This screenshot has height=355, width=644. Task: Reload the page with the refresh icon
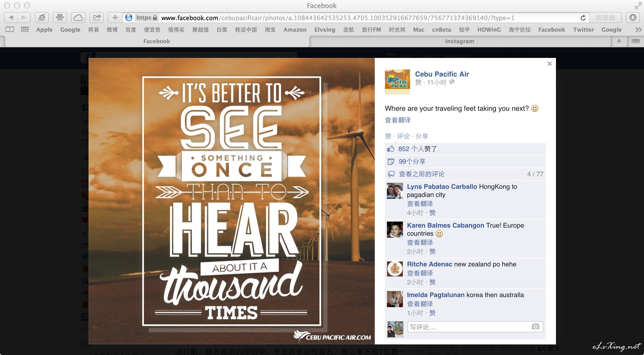pos(583,18)
